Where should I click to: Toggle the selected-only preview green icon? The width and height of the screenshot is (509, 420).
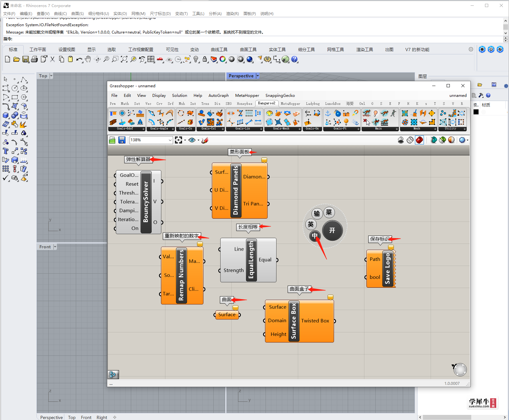point(442,140)
